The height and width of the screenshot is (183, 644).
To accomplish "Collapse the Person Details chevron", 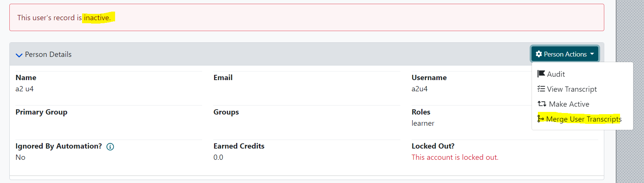I will [x=19, y=55].
